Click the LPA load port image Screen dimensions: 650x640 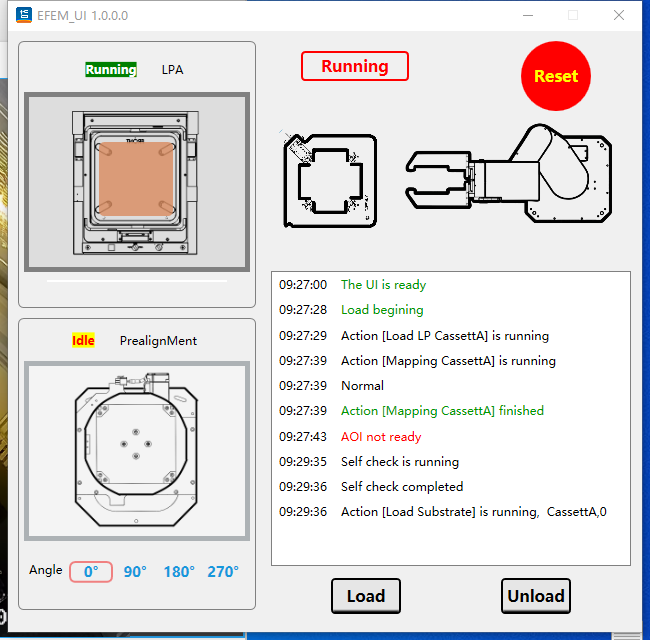tap(137, 182)
